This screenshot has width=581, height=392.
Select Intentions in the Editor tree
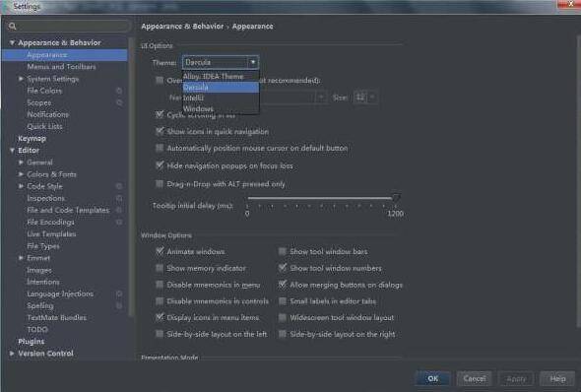43,282
